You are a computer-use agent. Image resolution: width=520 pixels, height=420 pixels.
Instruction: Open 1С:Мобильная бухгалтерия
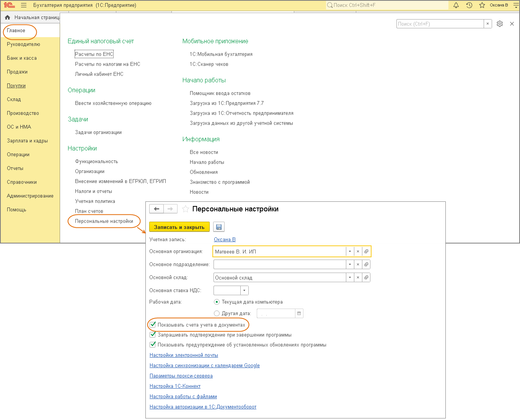pos(221,54)
